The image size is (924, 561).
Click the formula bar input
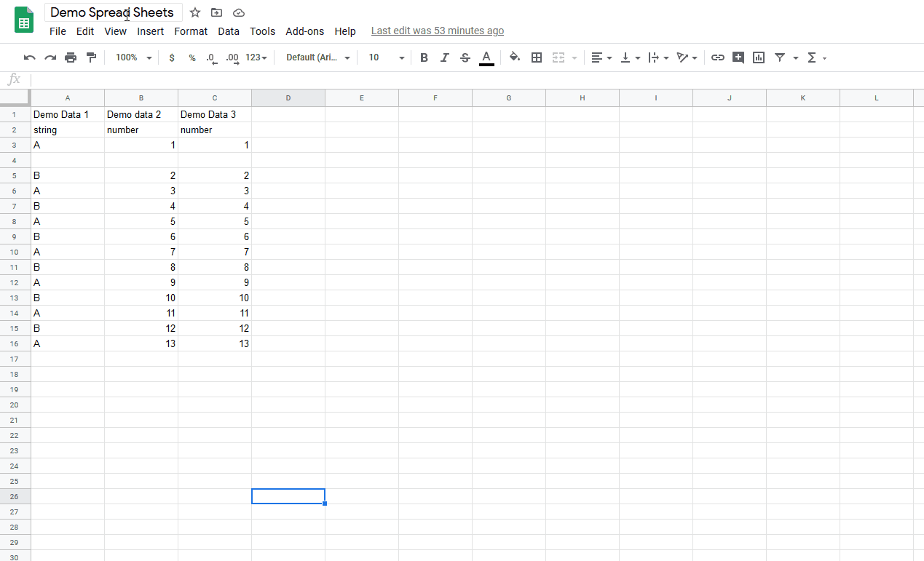click(477, 79)
